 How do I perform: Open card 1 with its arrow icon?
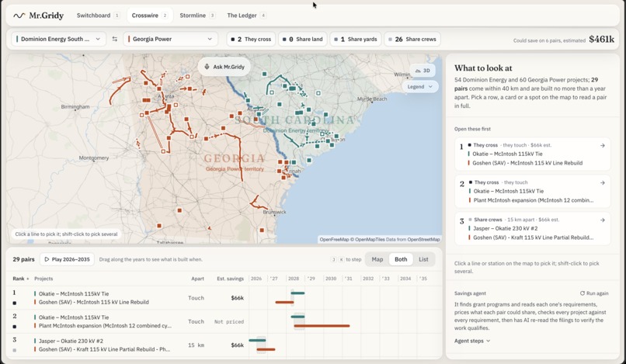pyautogui.click(x=603, y=146)
